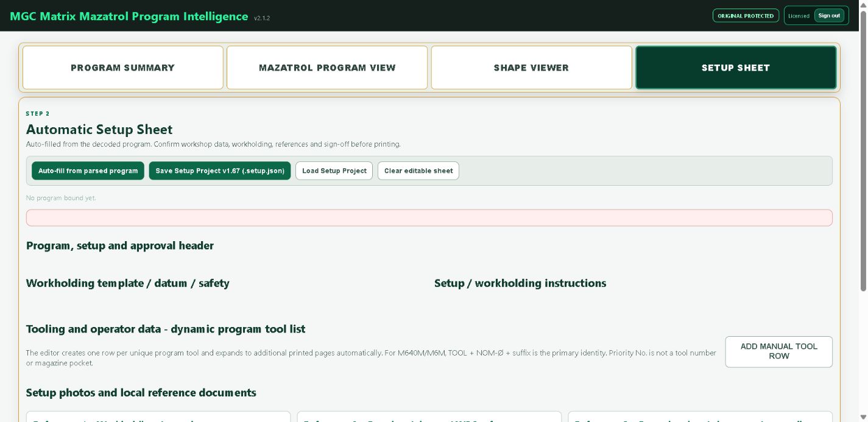Click Auto-fill from parsed program
868x422 pixels.
[88, 171]
